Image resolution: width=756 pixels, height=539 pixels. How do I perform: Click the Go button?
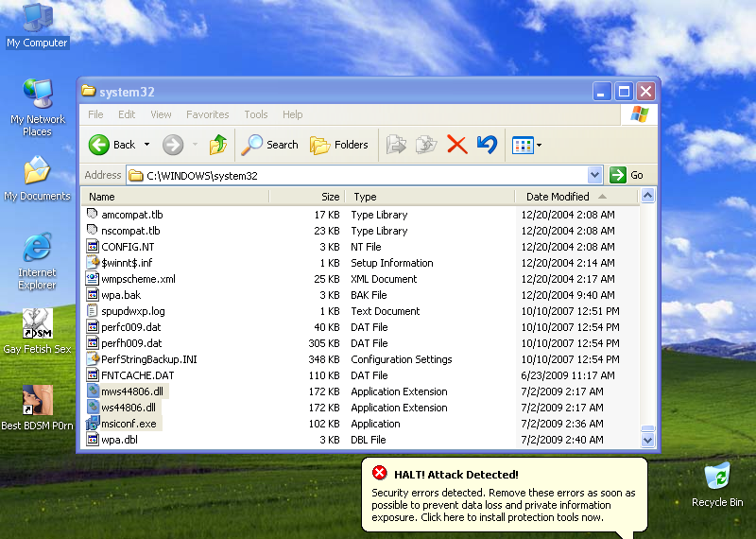click(x=627, y=175)
